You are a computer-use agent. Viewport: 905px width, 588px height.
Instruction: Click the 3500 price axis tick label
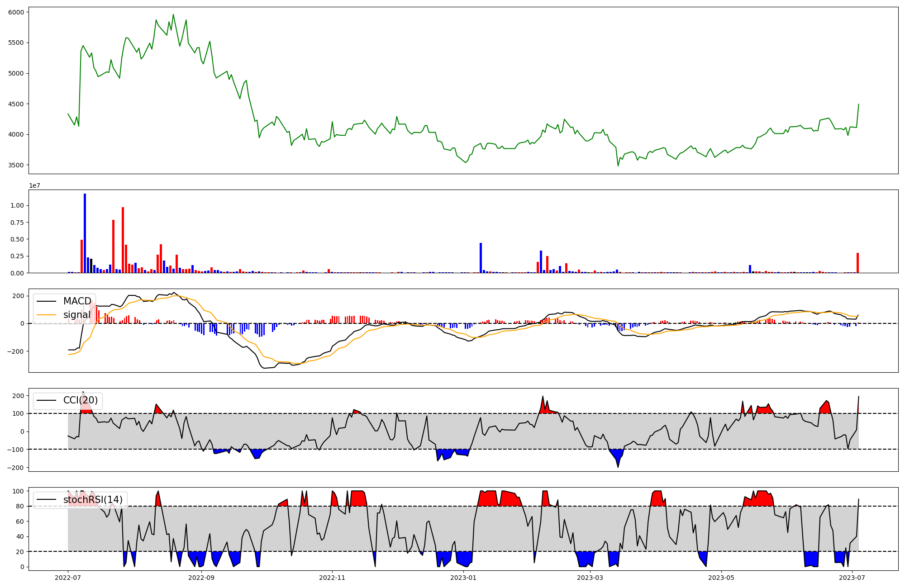(16, 165)
